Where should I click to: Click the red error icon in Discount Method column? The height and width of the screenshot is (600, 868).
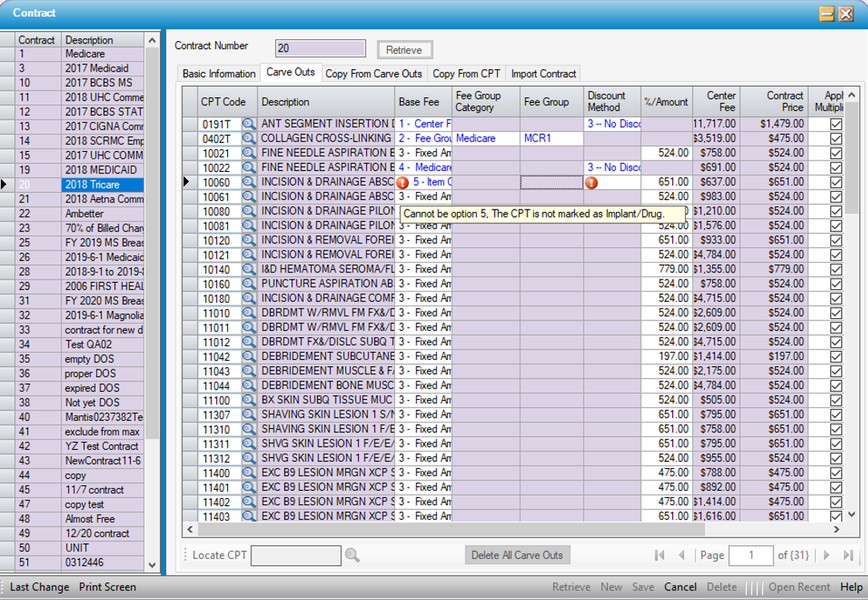(592, 183)
